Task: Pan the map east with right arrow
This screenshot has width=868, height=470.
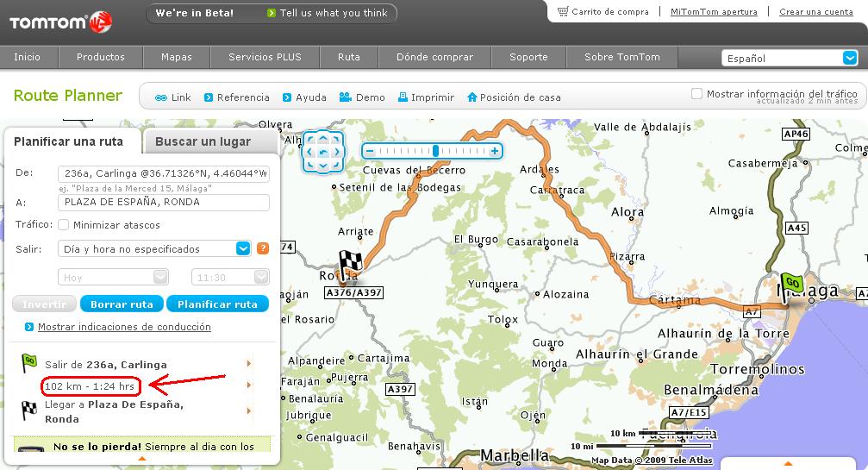Action: tap(337, 152)
